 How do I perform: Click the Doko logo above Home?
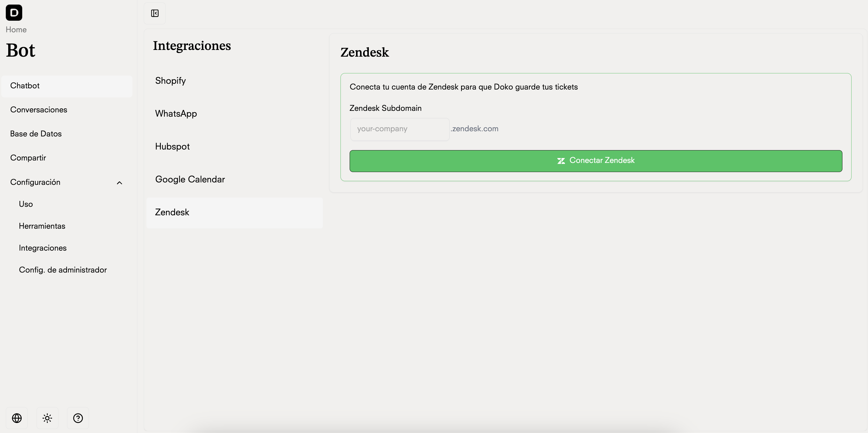coord(14,12)
